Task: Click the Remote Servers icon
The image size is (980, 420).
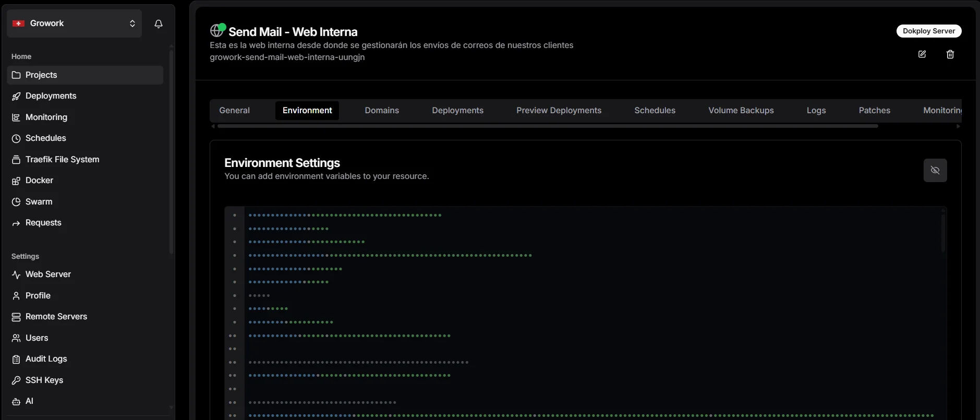Action: (x=16, y=317)
